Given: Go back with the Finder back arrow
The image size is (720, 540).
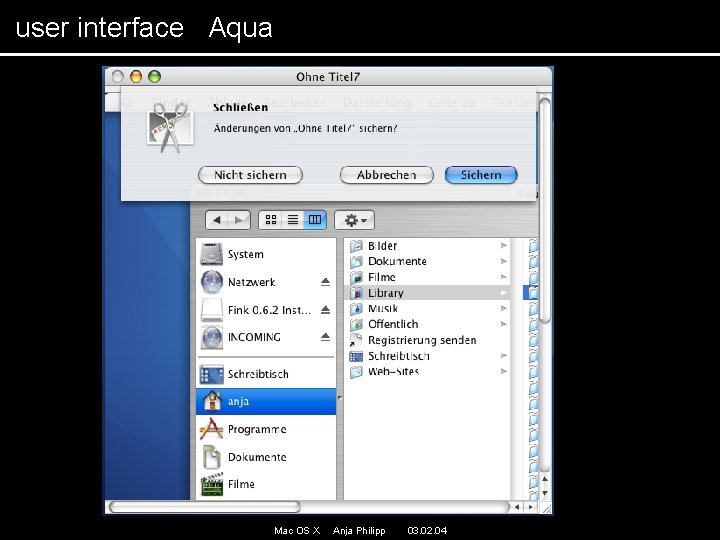Looking at the screenshot, I should click(x=217, y=220).
